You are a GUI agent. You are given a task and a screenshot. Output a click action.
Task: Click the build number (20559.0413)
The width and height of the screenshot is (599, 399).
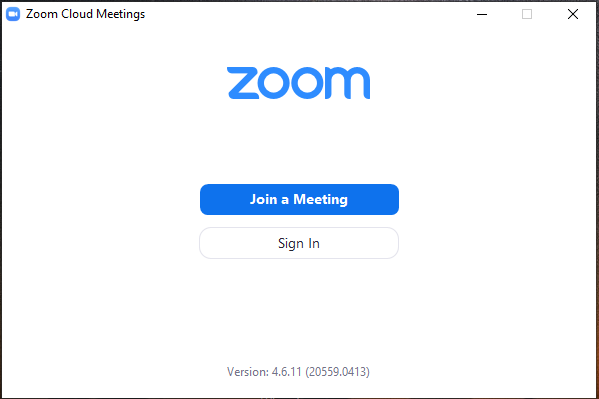click(x=337, y=371)
